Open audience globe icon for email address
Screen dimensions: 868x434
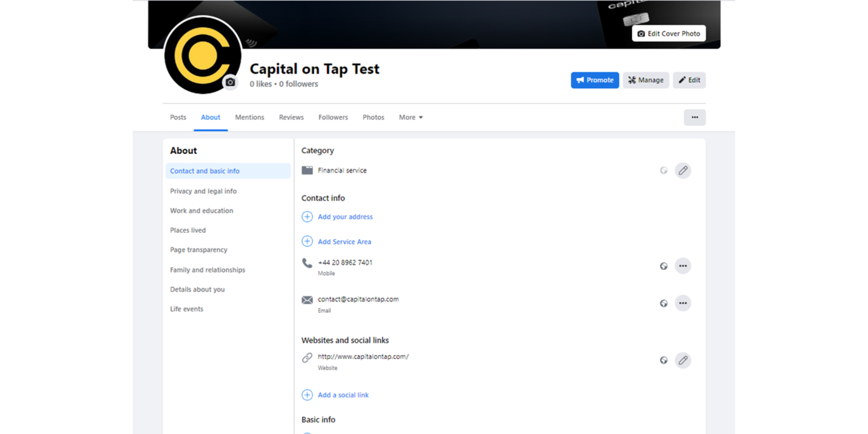pyautogui.click(x=664, y=303)
